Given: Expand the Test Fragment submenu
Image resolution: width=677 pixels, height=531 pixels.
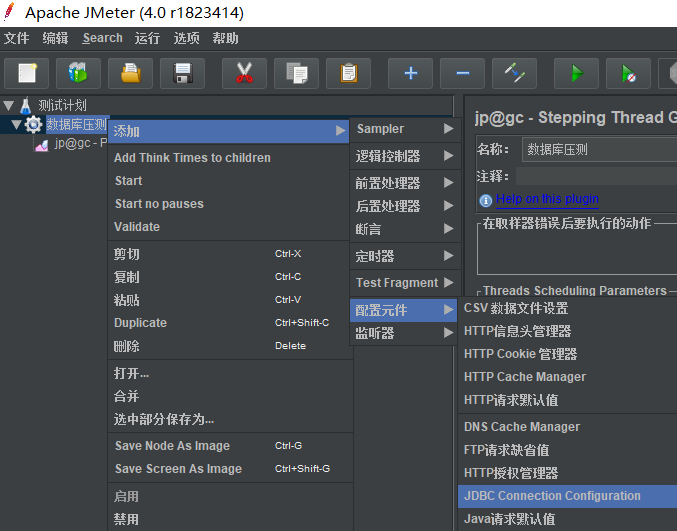Looking at the screenshot, I should point(405,283).
